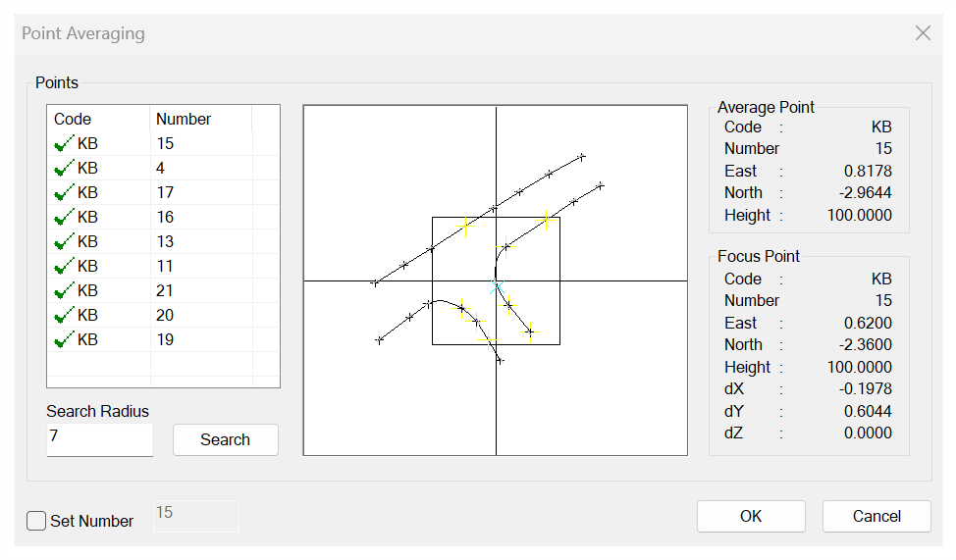Screen dimensions: 956x560
Task: Select the row for point number 19
Action: click(165, 340)
